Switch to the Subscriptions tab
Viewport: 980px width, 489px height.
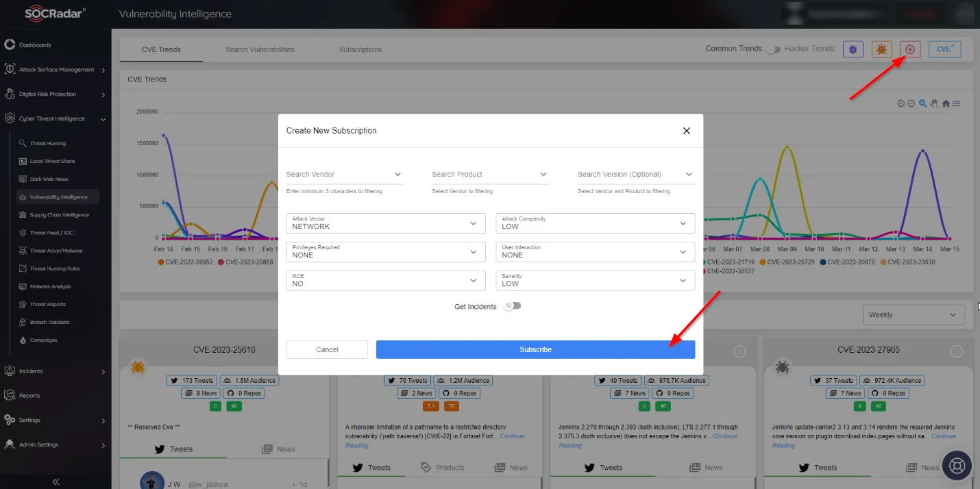tap(360, 49)
